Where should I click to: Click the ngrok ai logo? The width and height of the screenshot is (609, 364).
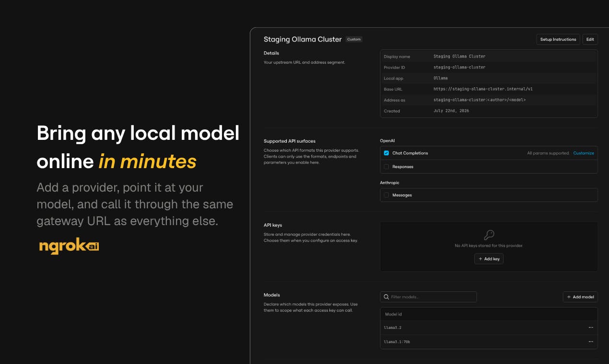[69, 246]
